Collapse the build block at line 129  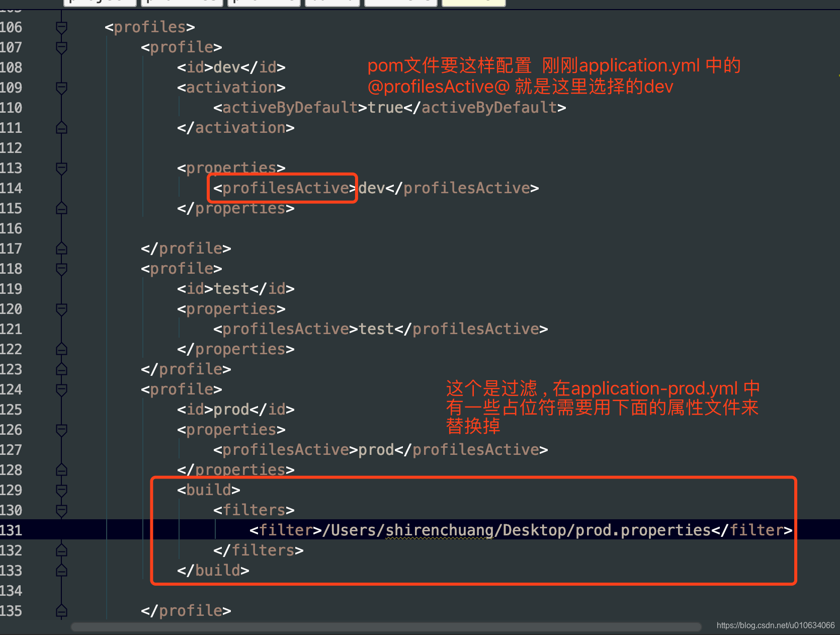coord(61,490)
